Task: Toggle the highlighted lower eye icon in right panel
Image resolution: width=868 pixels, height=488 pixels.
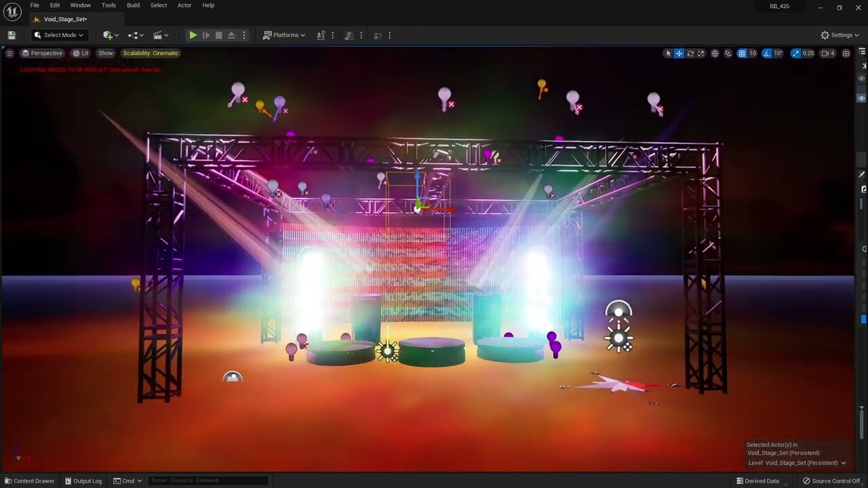Action: (862, 98)
